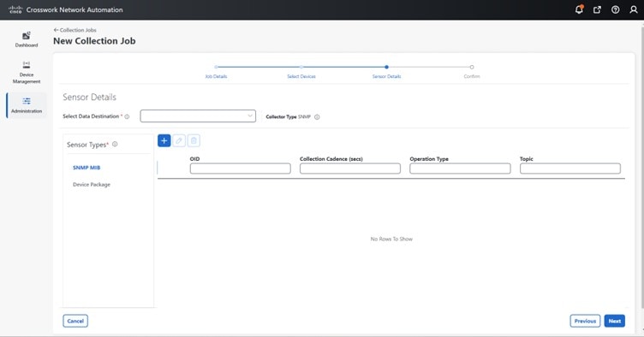
Task: Focus the Collection Cadence filter field
Action: click(350, 168)
